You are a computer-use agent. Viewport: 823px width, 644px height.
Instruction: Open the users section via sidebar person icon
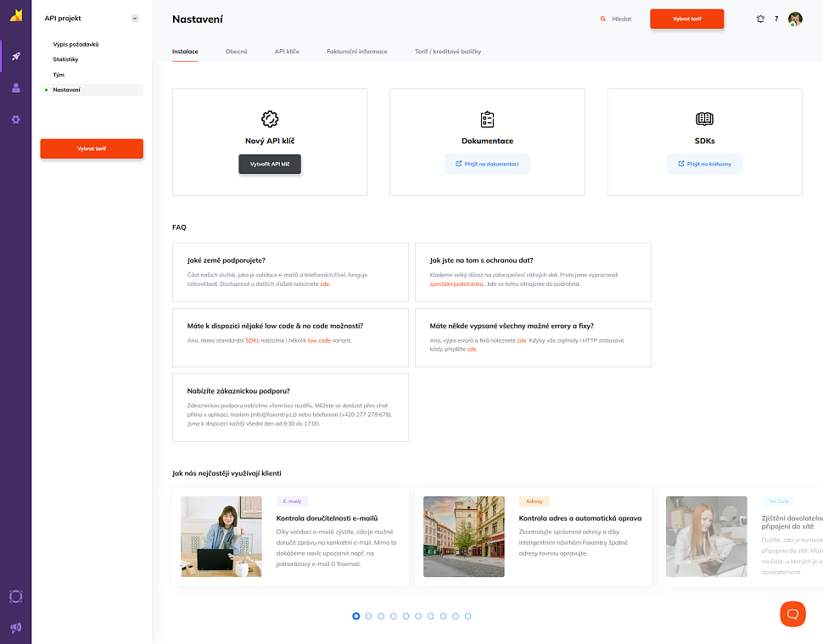click(x=15, y=87)
